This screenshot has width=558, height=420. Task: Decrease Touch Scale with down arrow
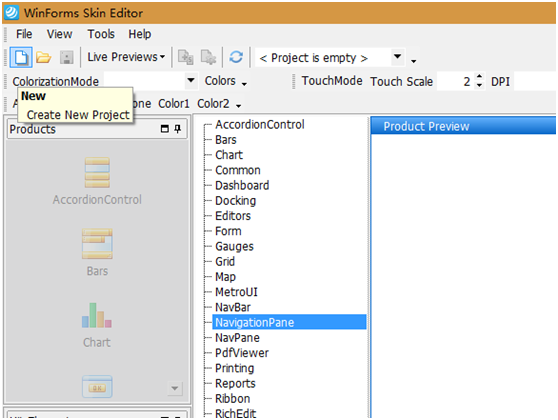479,85
